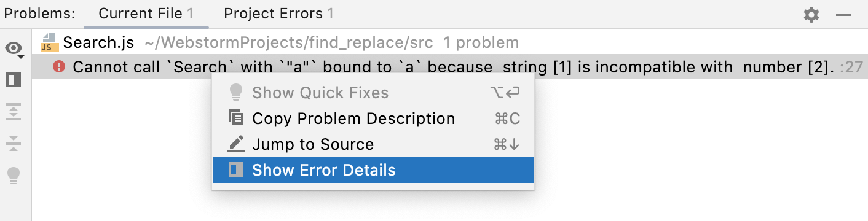Switch to the Project Errors tab
Screen dimensions: 868x221
tap(278, 14)
